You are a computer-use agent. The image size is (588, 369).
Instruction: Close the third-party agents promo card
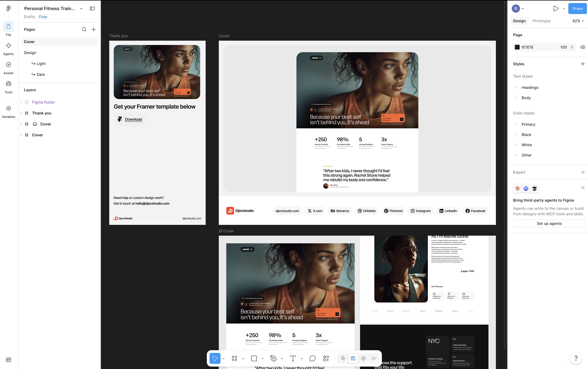(583, 187)
